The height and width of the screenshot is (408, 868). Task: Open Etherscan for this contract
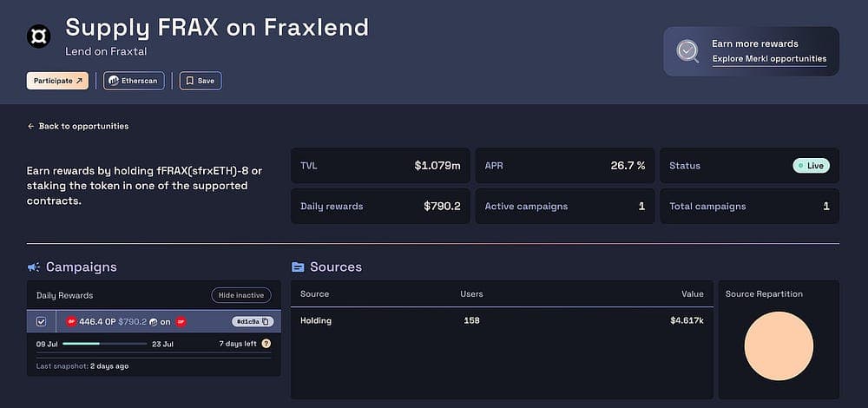[x=134, y=81]
